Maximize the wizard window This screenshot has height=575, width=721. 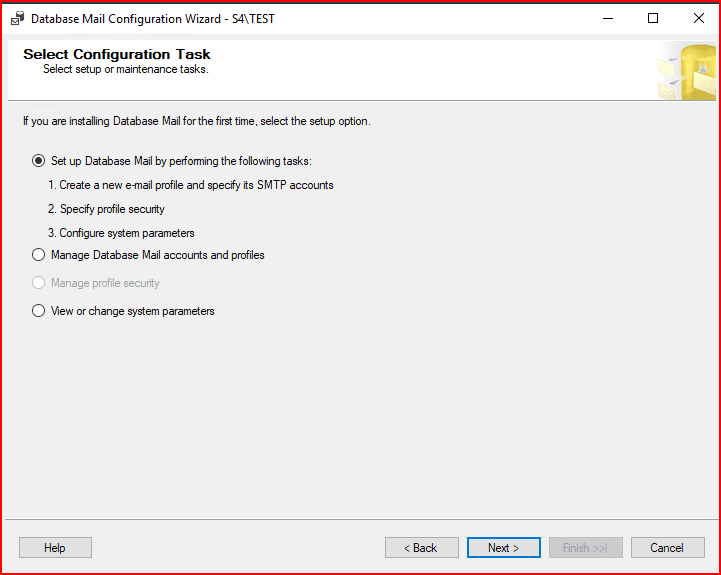click(653, 18)
